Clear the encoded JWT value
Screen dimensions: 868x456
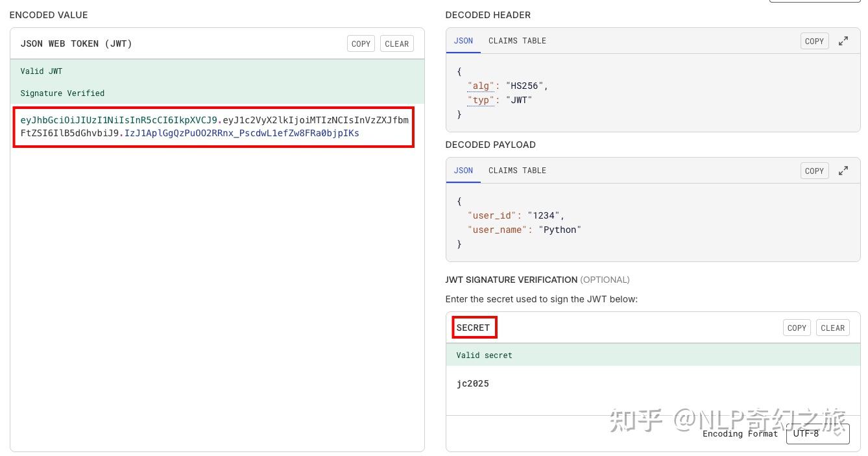(396, 43)
